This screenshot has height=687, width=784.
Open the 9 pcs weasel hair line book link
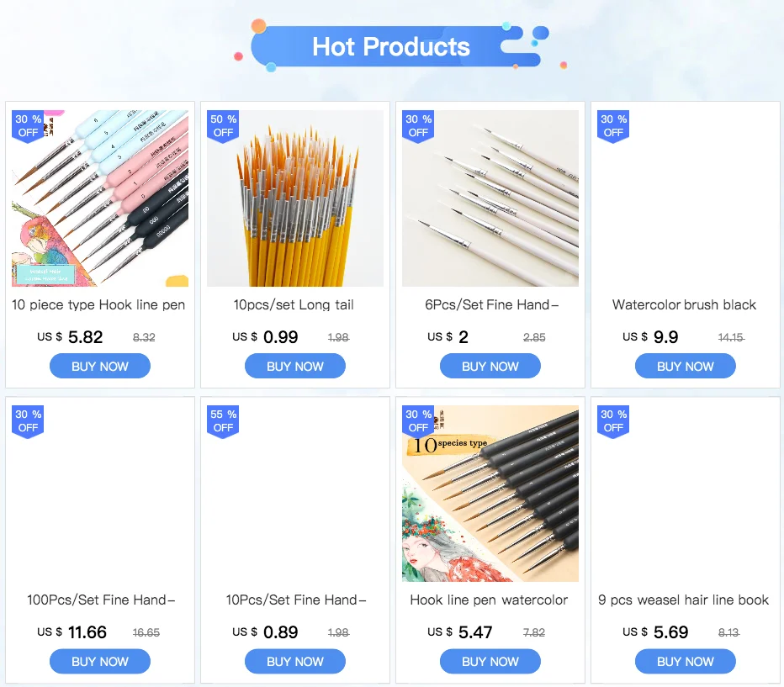[683, 600]
